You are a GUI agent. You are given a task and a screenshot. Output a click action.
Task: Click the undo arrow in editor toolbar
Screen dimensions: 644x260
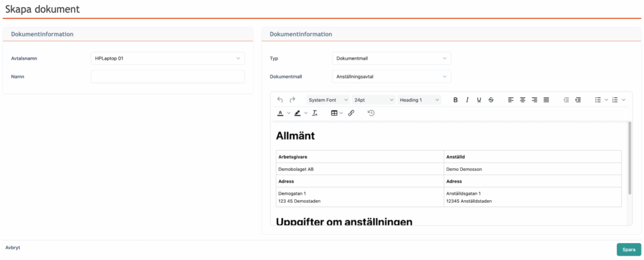click(x=280, y=100)
